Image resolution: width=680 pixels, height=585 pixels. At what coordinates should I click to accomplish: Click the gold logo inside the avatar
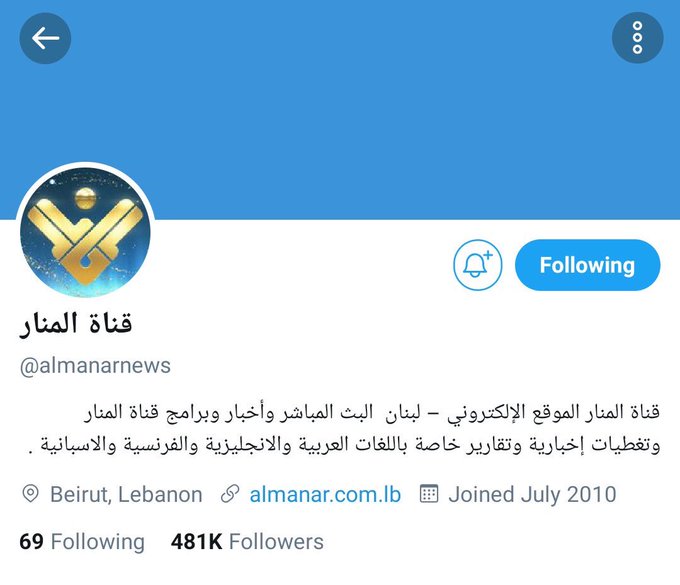[85, 237]
